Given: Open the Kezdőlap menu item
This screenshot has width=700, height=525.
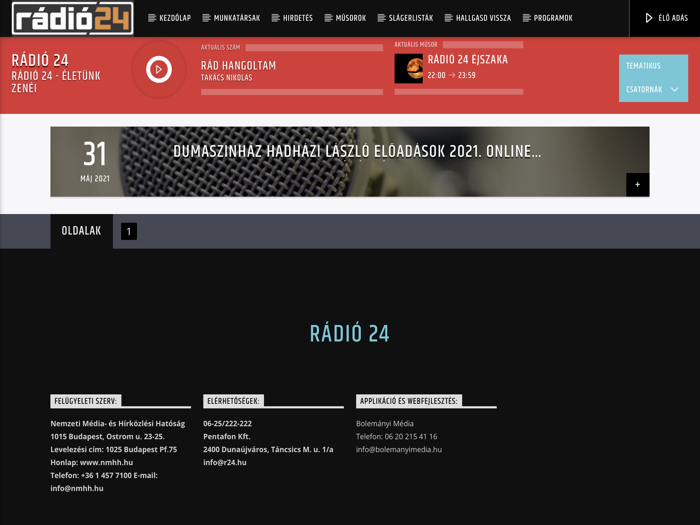Looking at the screenshot, I should point(170,18).
